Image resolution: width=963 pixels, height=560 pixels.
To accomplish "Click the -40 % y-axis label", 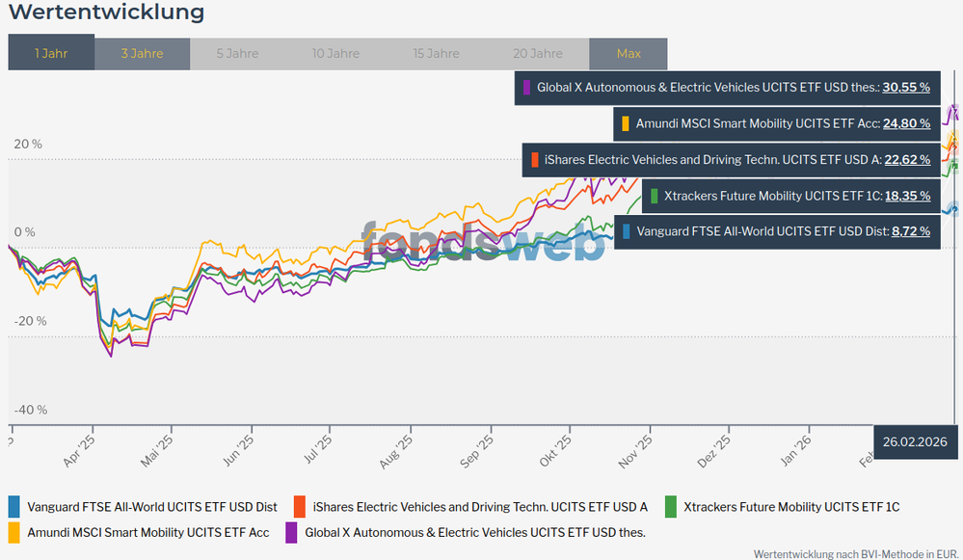I will click(x=31, y=411).
